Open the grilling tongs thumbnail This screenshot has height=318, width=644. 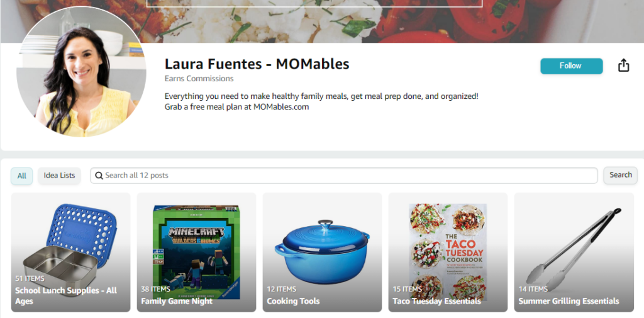[x=574, y=249]
